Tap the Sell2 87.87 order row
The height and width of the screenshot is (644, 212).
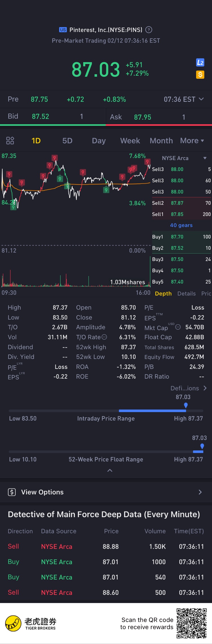(182, 203)
